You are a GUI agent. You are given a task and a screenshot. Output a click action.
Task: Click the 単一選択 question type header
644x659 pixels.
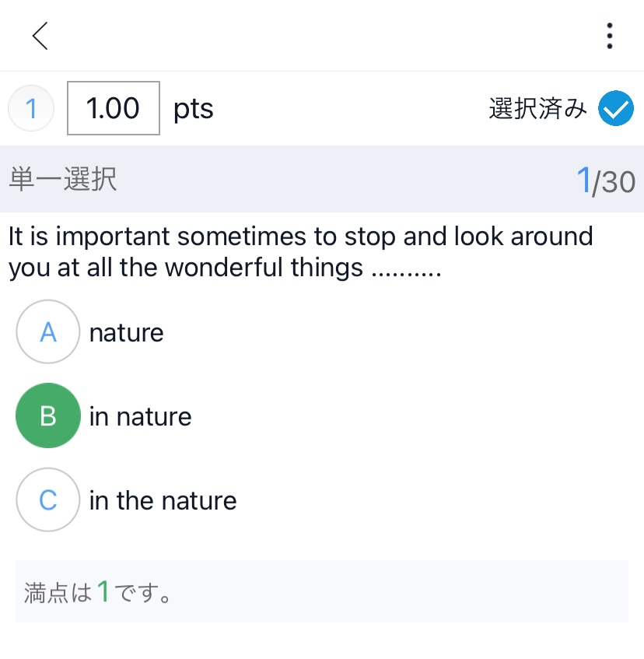63,180
